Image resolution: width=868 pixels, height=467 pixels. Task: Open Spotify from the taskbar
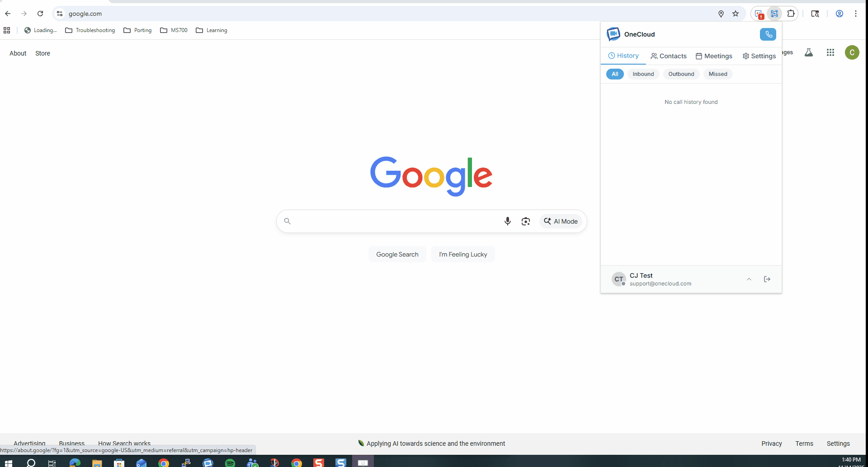pyautogui.click(x=230, y=462)
